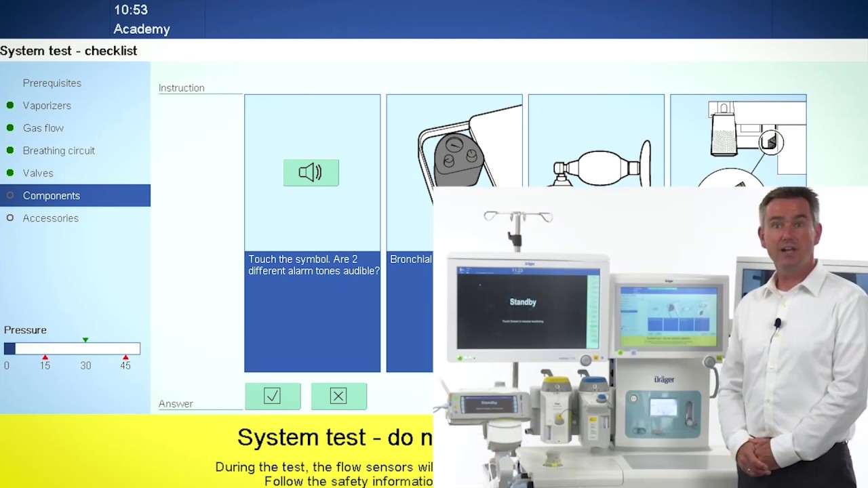Click the Pressure label
Image resolution: width=868 pixels, height=488 pixels.
click(25, 330)
